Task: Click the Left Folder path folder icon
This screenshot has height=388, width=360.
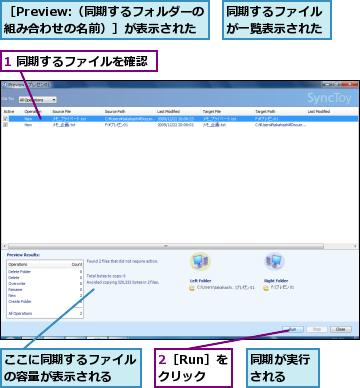Action: click(x=192, y=288)
